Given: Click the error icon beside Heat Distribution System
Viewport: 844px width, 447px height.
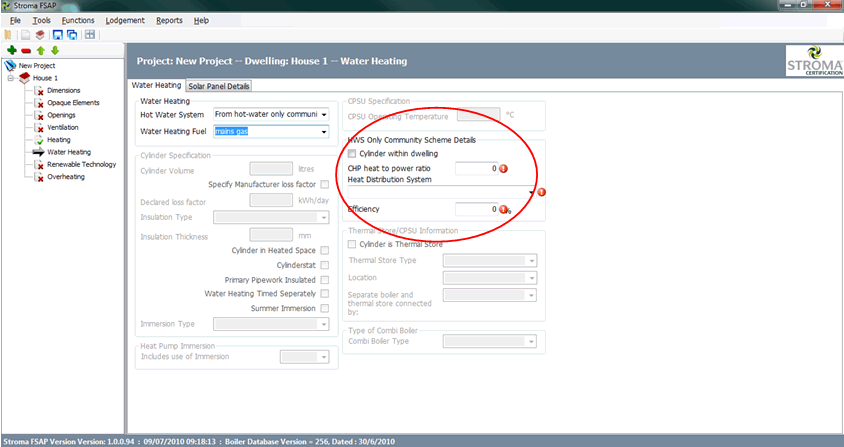Looking at the screenshot, I should 541,192.
